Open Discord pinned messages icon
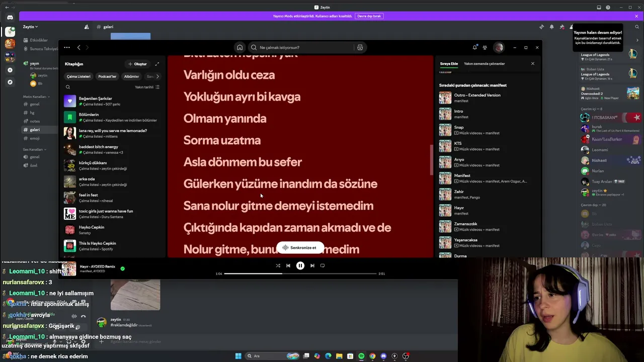This screenshot has width=644, height=362. pyautogui.click(x=561, y=27)
